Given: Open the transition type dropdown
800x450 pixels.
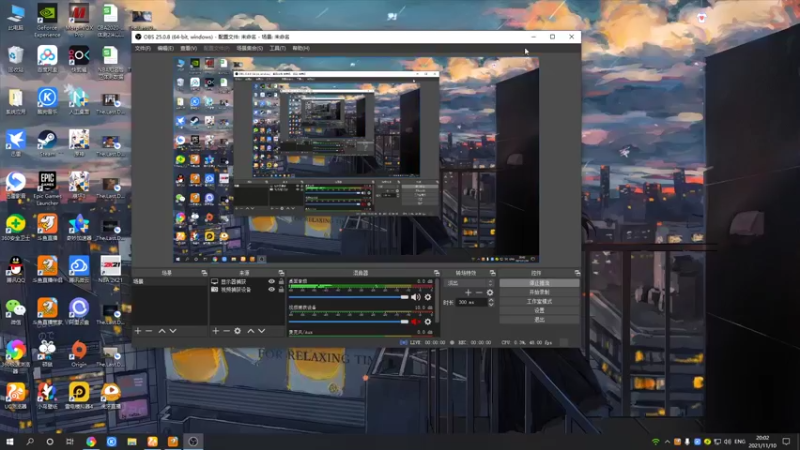Looking at the screenshot, I should click(470, 283).
